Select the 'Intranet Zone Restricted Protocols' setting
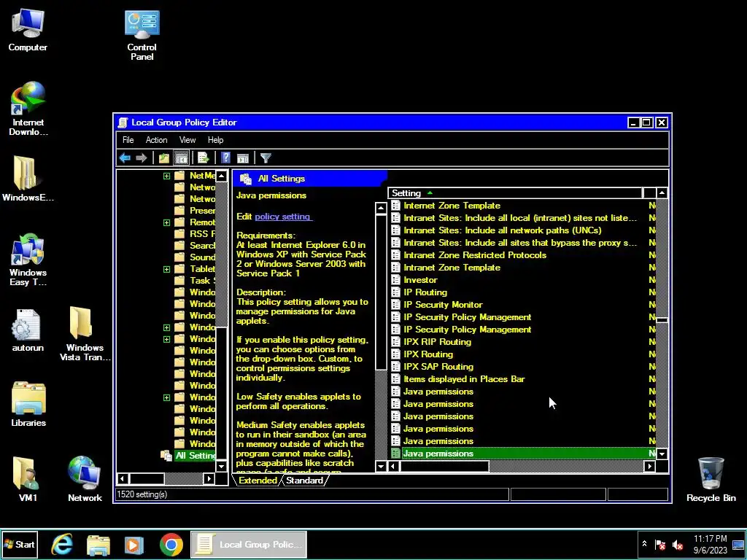The height and width of the screenshot is (560, 747). point(474,255)
